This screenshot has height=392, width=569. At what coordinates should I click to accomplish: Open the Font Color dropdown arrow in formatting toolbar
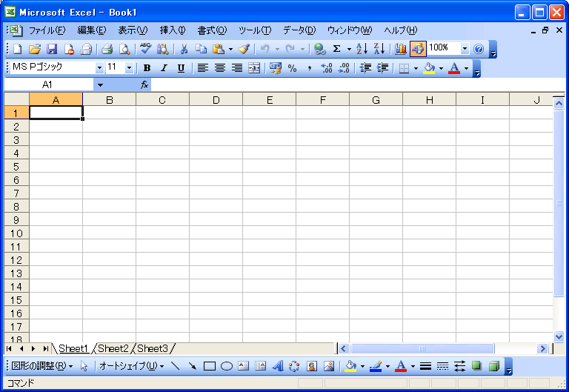[x=466, y=68]
